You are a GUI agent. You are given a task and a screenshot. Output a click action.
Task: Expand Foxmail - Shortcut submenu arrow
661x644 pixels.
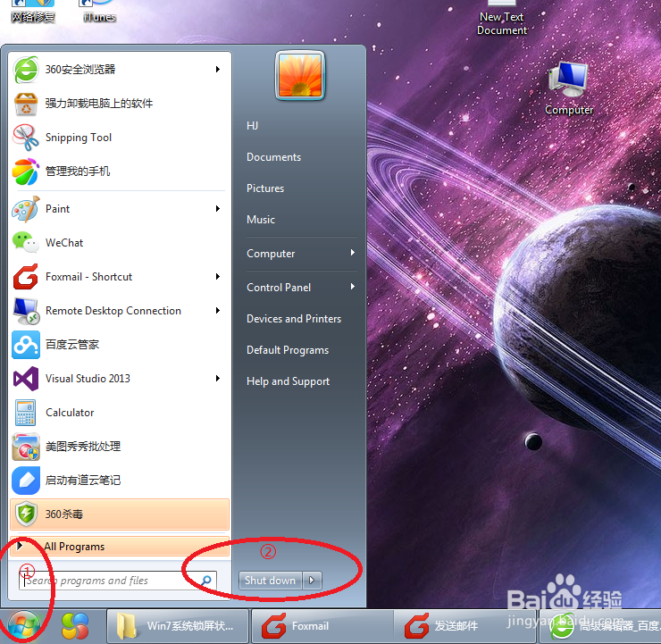click(x=218, y=277)
